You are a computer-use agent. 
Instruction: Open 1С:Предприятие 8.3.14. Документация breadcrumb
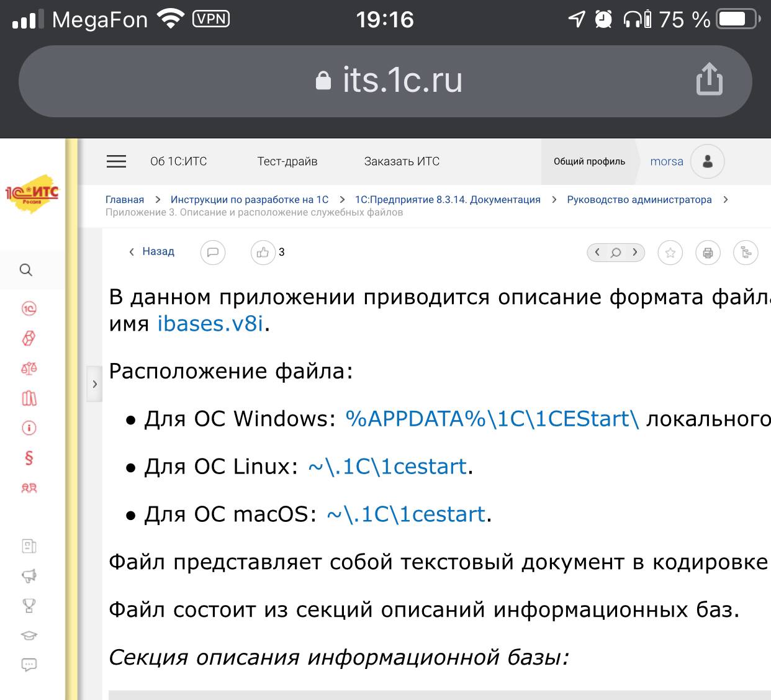[x=448, y=199]
